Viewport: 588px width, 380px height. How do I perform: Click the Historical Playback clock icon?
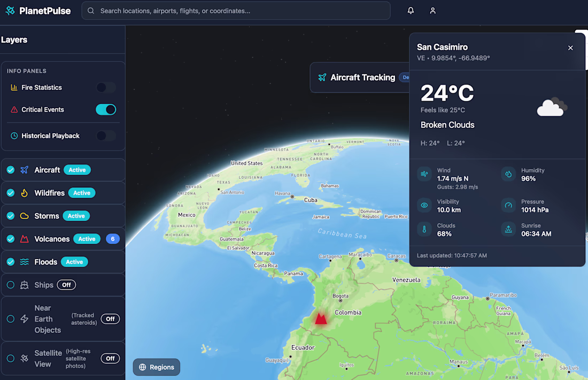(x=14, y=136)
